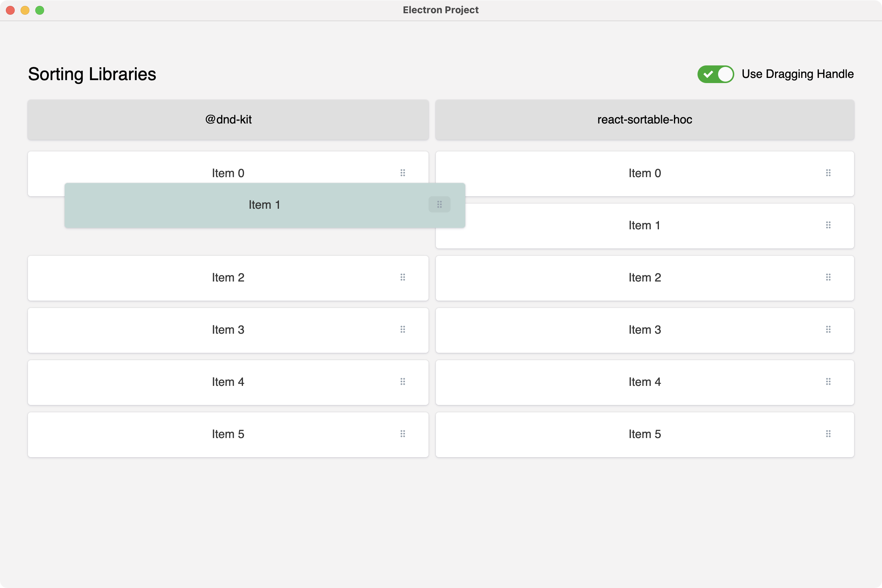Click on Item 5 in @dnd-kit list
This screenshot has height=588, width=882.
point(228,434)
